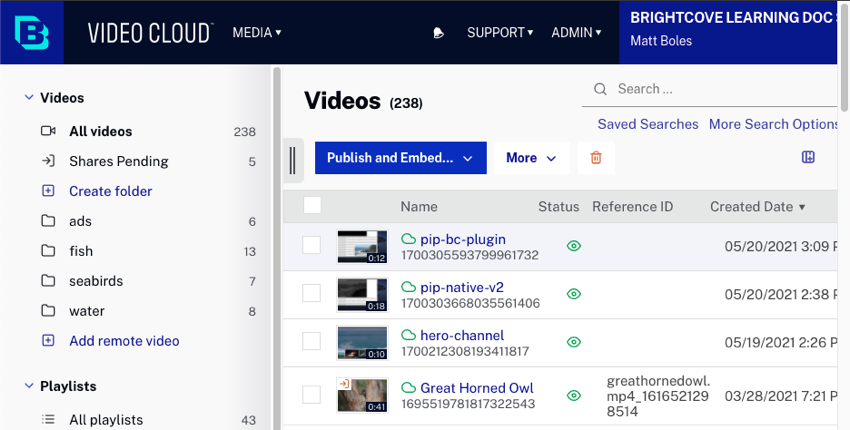
Task: Click cloud icon beside pip-native-v2
Action: [x=408, y=287]
